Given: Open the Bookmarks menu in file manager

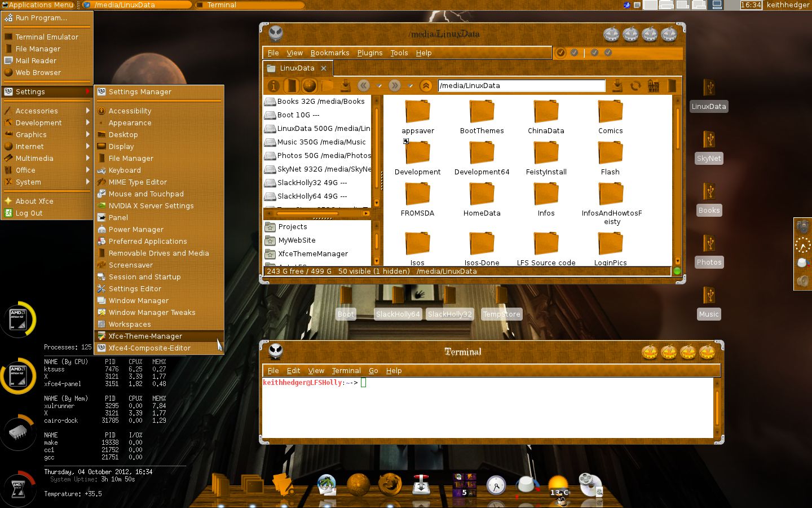Looking at the screenshot, I should (x=330, y=52).
